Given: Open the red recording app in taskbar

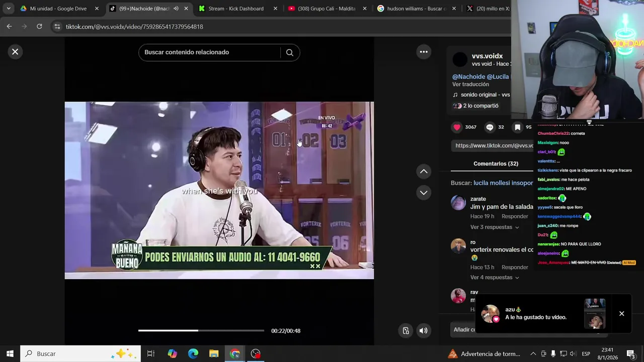Looking at the screenshot, I should coord(256,353).
